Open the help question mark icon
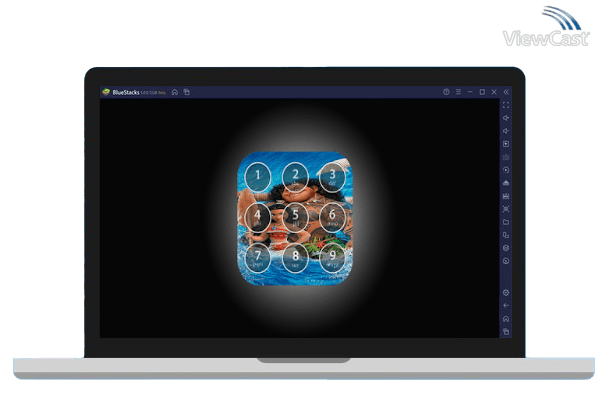 (x=446, y=92)
